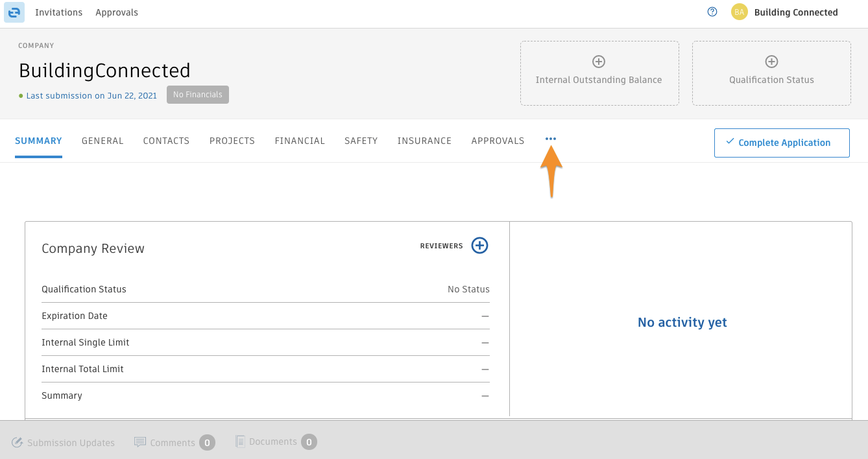The width and height of the screenshot is (868, 459).
Task: Switch to the SAFETY tab
Action: 361,141
